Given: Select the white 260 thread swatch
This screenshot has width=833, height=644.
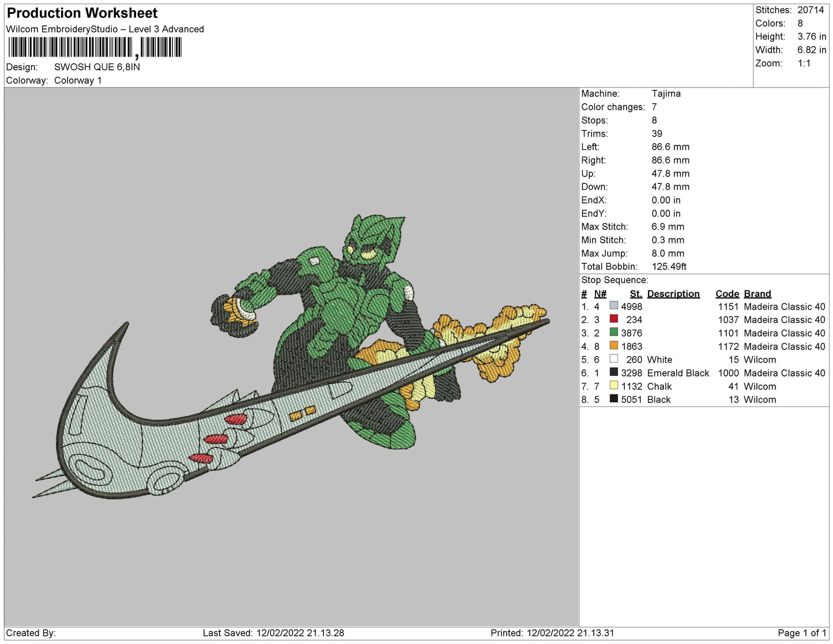Looking at the screenshot, I should pyautogui.click(x=613, y=359).
